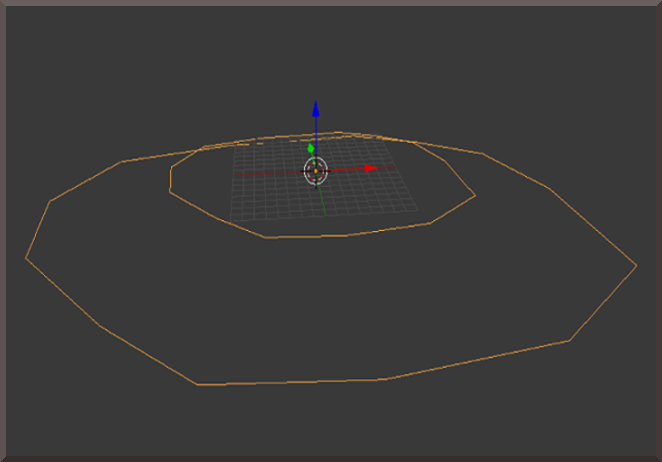Select the inner loop's rightmost vertex
Screen dimensions: 662x462
click(475, 196)
